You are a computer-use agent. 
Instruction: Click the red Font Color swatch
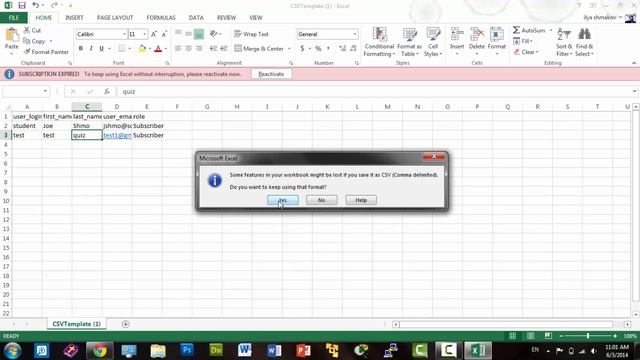click(x=158, y=49)
